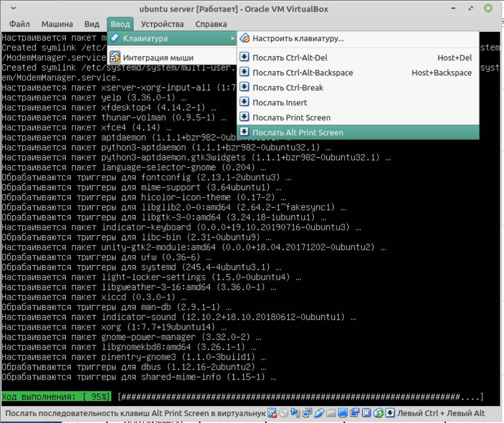Open the Вид menu
Image resolution: width=504 pixels, height=423 pixels.
(92, 24)
